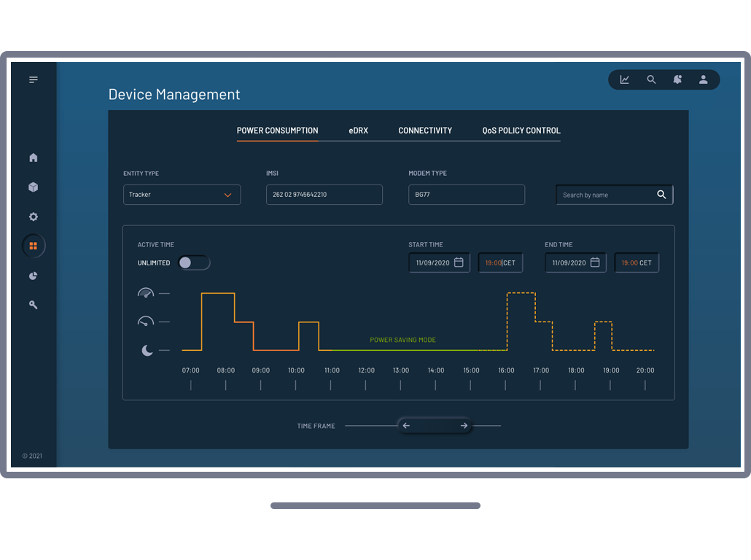Open the Start Time date picker calendar
Image resolution: width=751 pixels, height=560 pixels.
[x=459, y=262]
